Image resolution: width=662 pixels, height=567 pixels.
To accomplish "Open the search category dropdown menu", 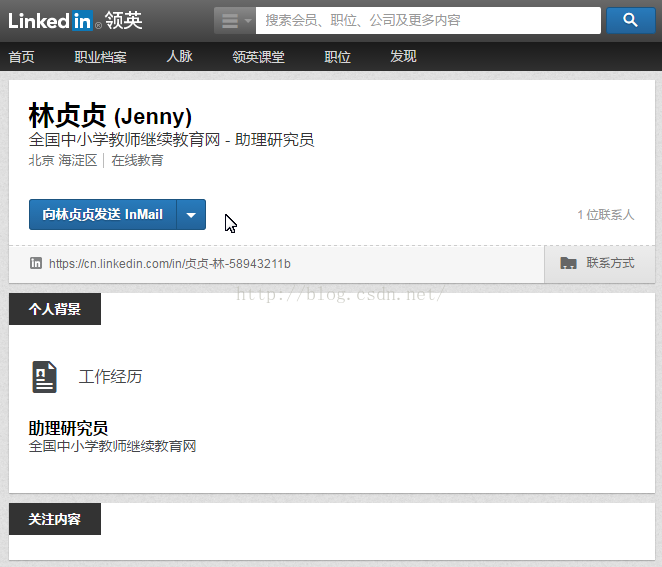I will pyautogui.click(x=235, y=20).
